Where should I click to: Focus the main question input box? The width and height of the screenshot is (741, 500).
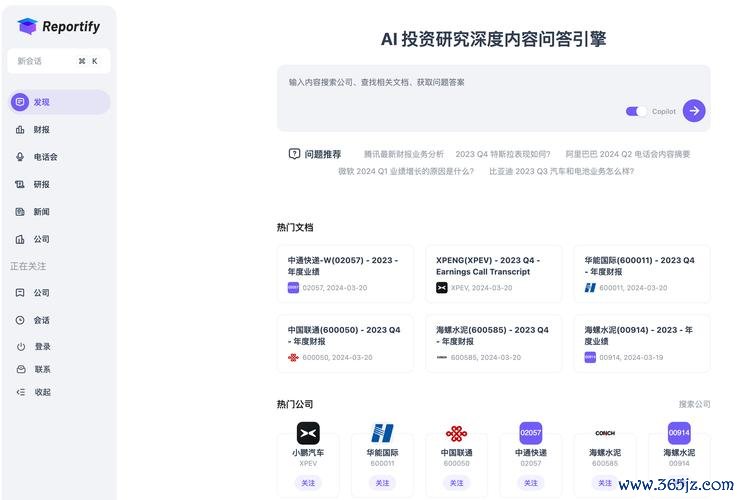[493, 98]
